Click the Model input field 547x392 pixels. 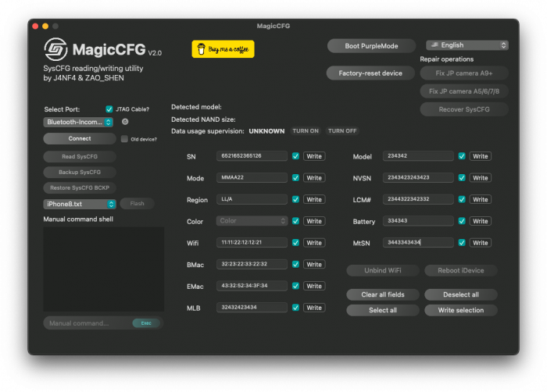coord(418,156)
